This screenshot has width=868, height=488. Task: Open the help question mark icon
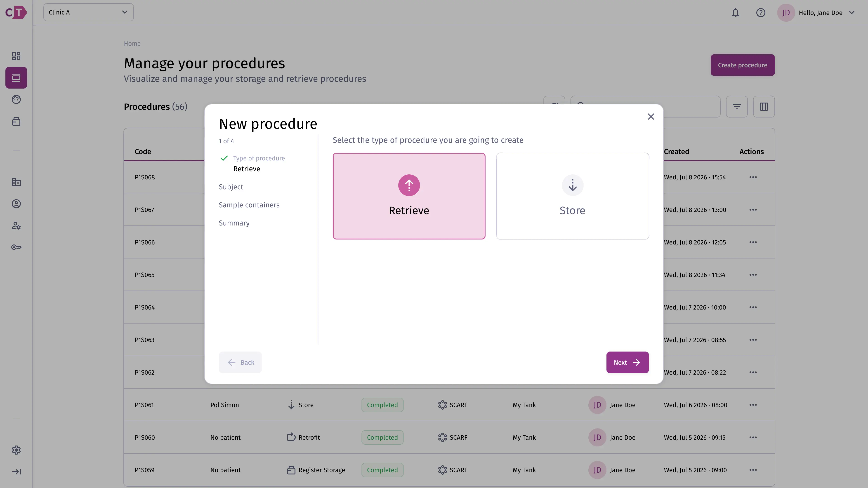(760, 13)
